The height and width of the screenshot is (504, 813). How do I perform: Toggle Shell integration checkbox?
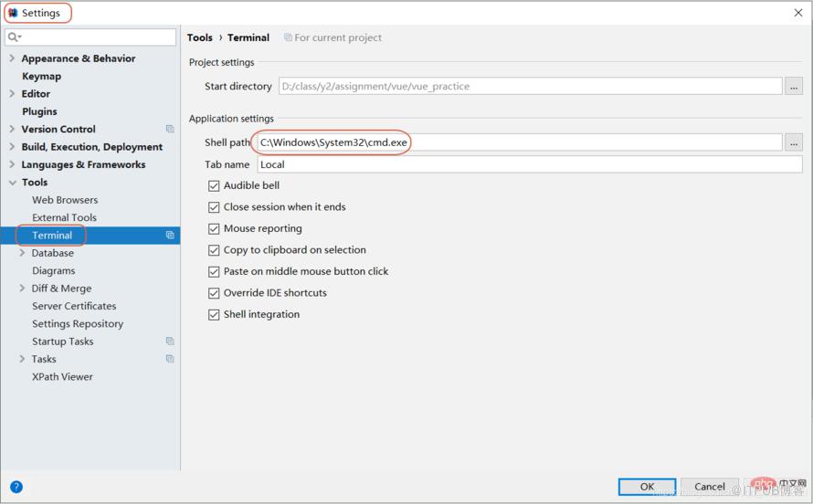pos(214,314)
